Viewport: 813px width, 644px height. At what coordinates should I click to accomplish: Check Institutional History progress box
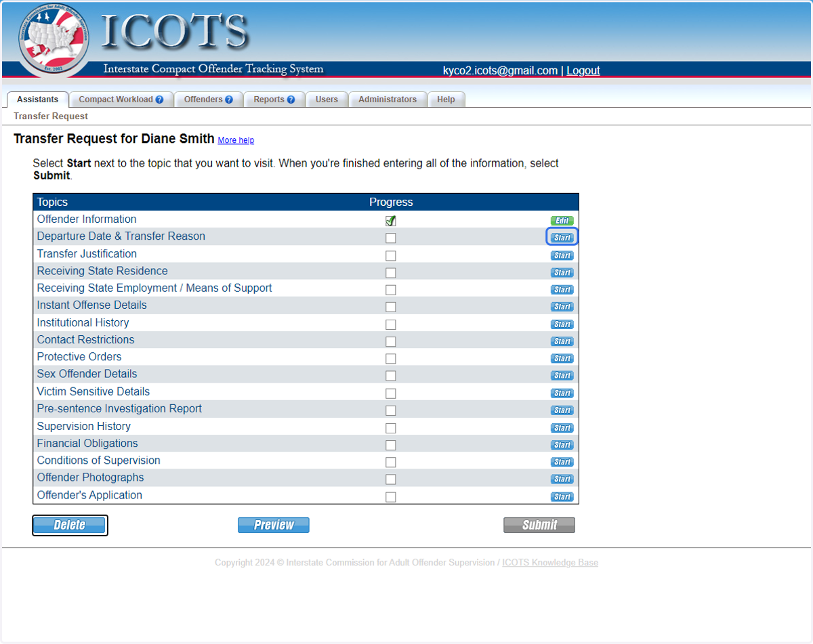tap(390, 325)
